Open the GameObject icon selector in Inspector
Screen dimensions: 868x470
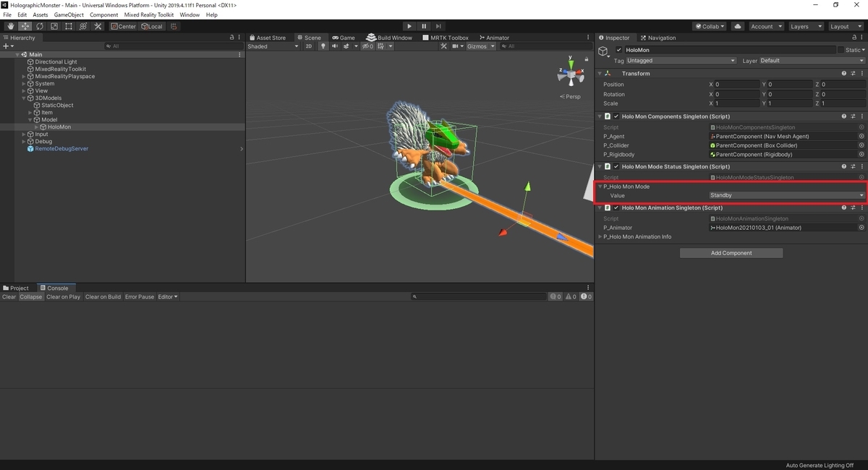point(603,51)
